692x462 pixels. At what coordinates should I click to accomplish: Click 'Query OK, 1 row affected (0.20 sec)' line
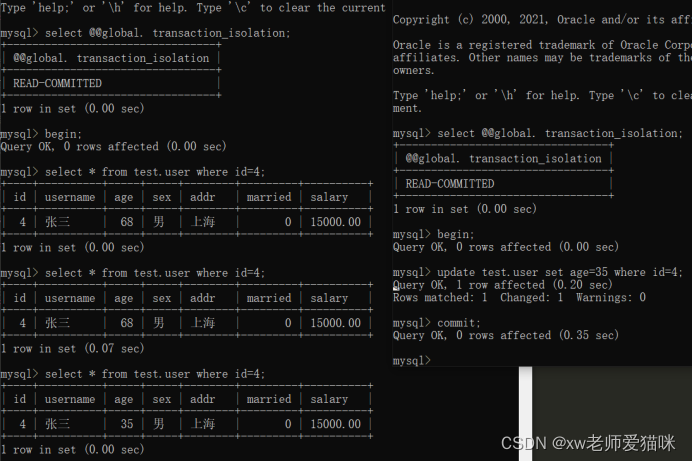(x=503, y=285)
